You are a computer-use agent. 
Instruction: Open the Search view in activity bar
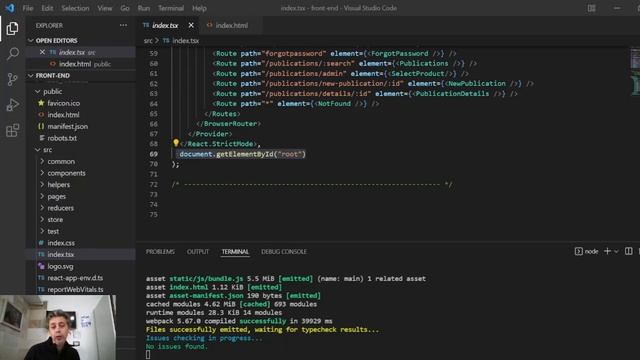click(12, 54)
